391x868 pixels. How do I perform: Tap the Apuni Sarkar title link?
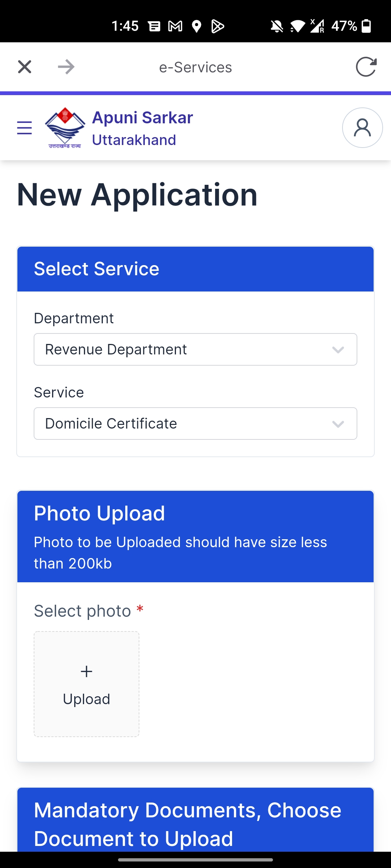142,117
